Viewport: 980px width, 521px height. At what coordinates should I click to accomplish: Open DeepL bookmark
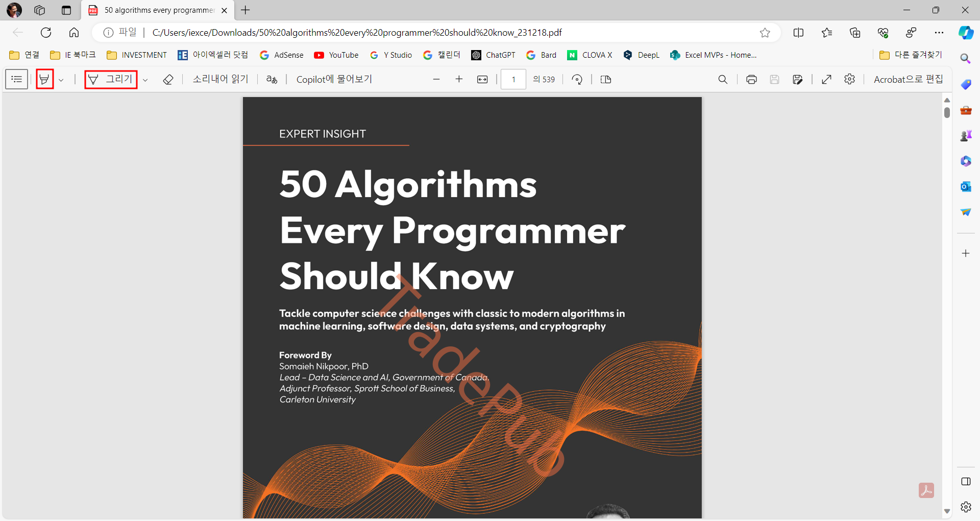pos(642,55)
